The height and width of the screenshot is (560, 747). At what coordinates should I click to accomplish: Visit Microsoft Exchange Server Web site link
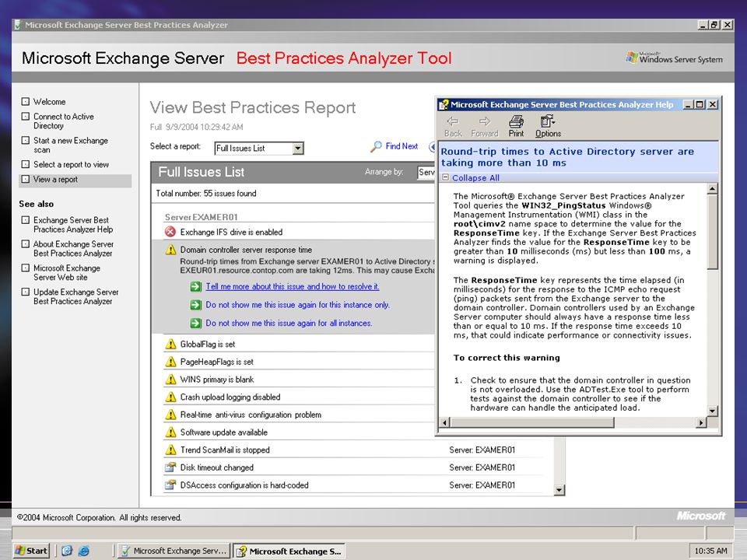tap(67, 273)
